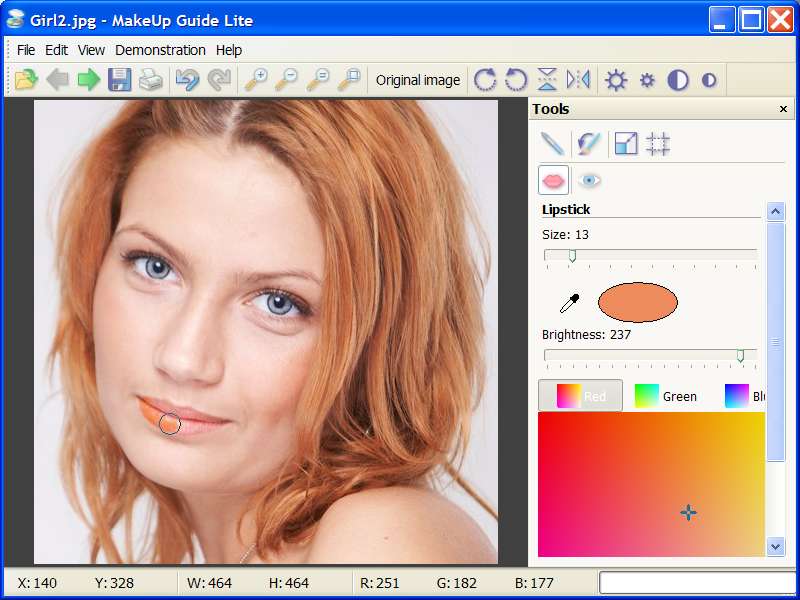The height and width of the screenshot is (600, 800).
Task: Select the Crop tool in Tools panel
Action: [657, 144]
